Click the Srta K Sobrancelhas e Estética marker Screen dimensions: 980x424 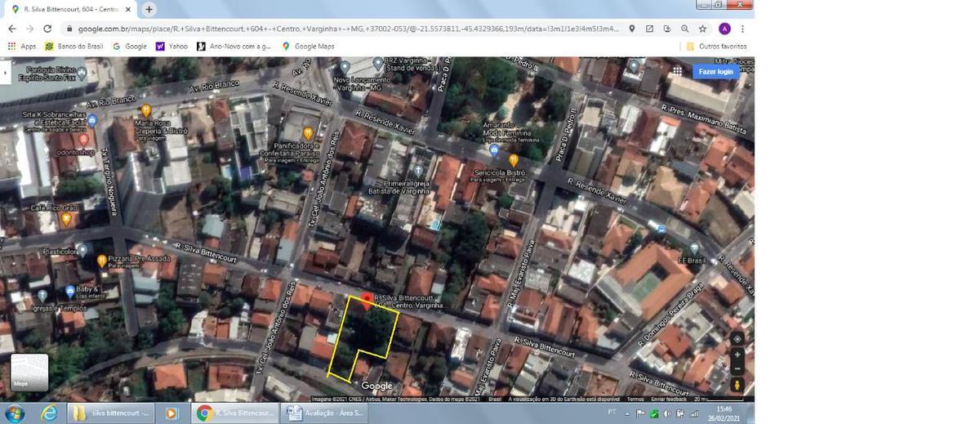click(91, 121)
